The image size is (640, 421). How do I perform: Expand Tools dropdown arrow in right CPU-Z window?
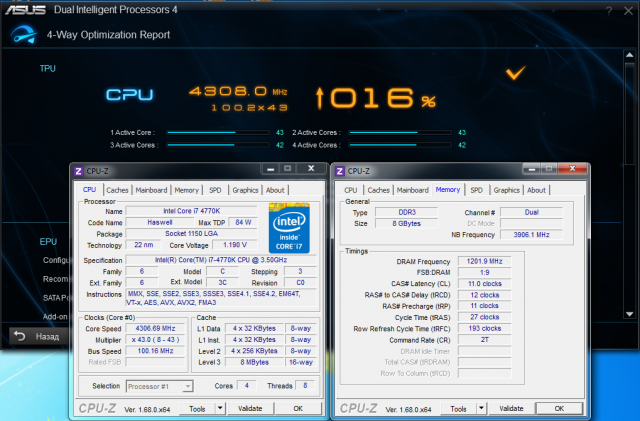coord(481,409)
